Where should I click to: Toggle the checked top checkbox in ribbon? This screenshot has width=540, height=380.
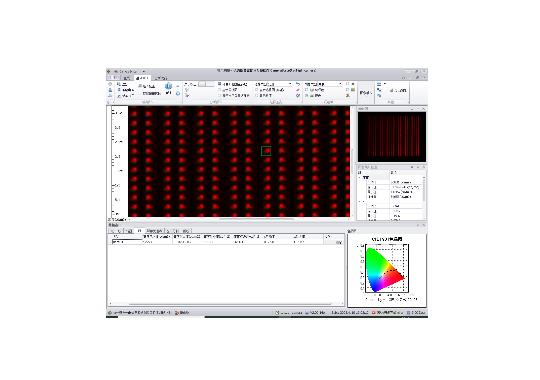(219, 84)
